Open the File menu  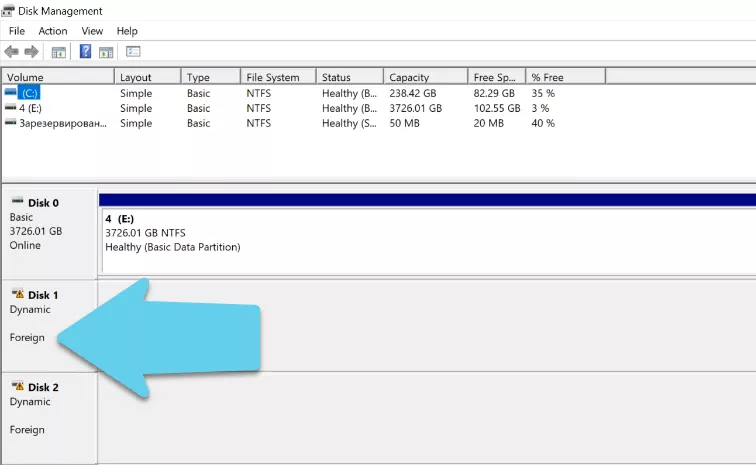pos(16,31)
